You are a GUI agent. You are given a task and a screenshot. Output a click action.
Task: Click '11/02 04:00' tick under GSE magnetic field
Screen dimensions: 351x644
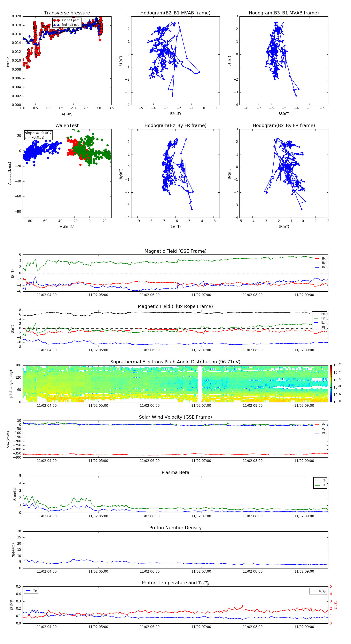(x=47, y=295)
